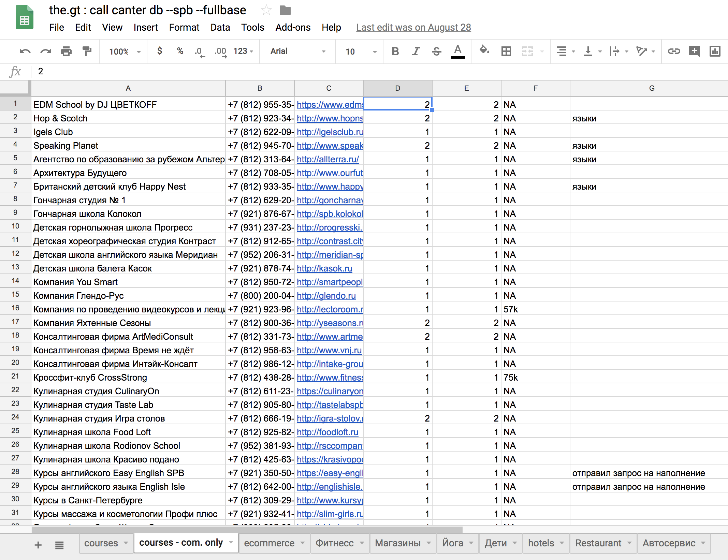728x560 pixels.
Task: Decrease decimal places icon
Action: click(200, 52)
